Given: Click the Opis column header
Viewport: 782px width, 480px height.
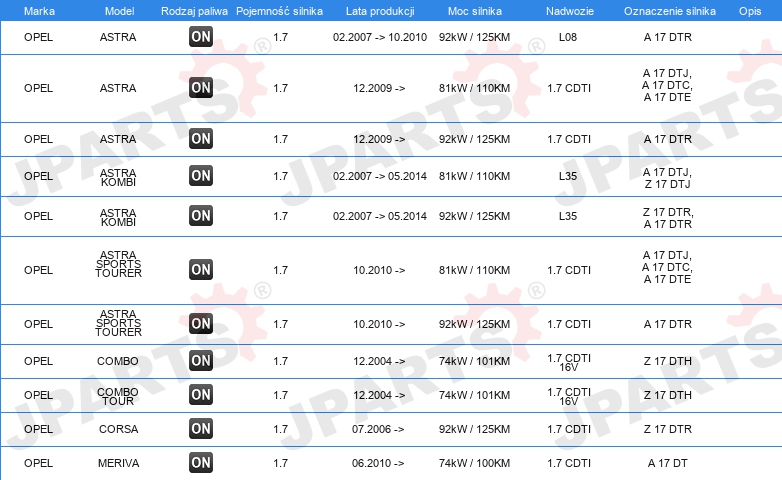Looking at the screenshot, I should point(750,11).
